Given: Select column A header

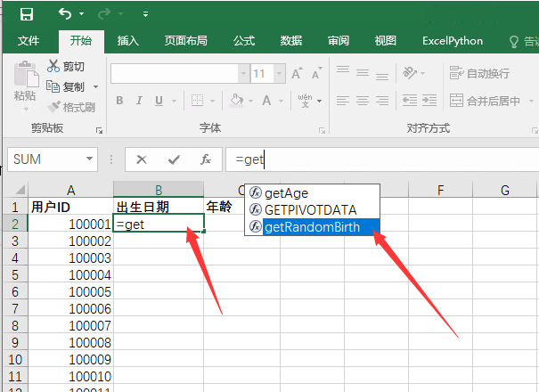Looking at the screenshot, I should coord(70,190).
